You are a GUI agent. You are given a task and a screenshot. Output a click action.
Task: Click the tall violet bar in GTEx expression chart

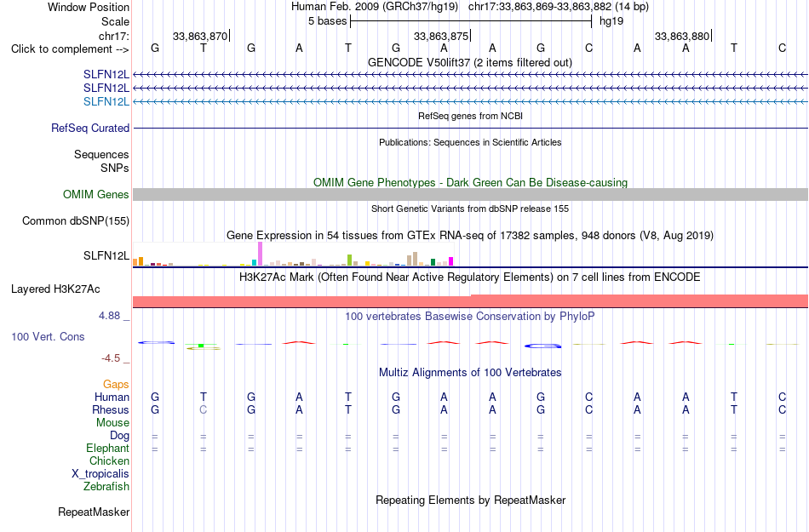click(x=260, y=254)
